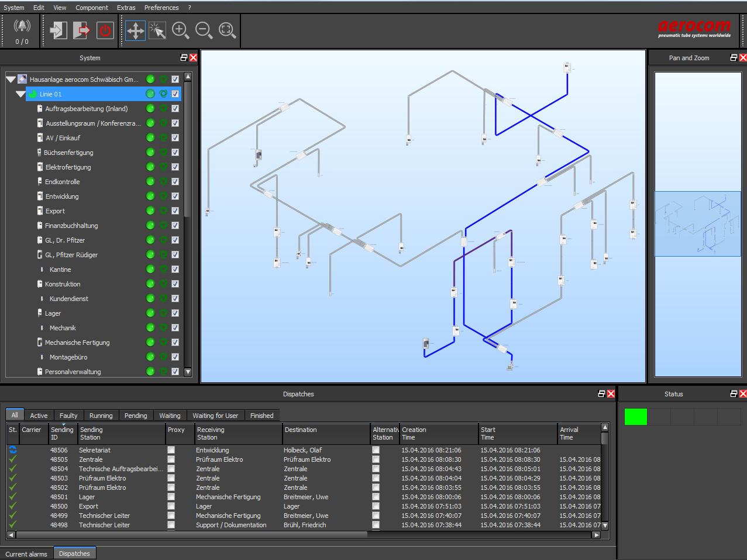Switch to the Faulty dispatches tab
747x560 pixels.
tap(68, 416)
